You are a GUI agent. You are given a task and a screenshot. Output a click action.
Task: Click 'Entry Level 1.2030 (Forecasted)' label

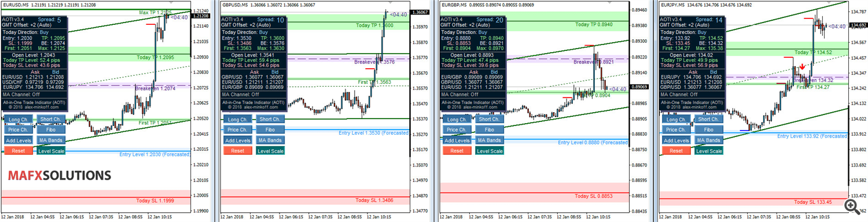point(155,155)
